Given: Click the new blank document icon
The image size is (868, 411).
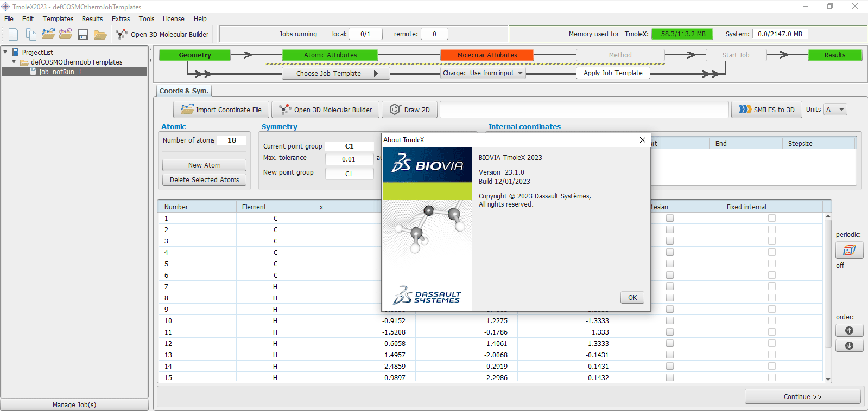Looking at the screenshot, I should (14, 34).
